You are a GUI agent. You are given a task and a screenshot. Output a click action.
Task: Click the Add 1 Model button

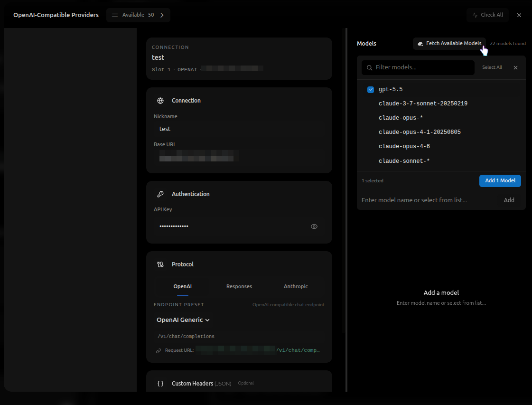coord(500,180)
